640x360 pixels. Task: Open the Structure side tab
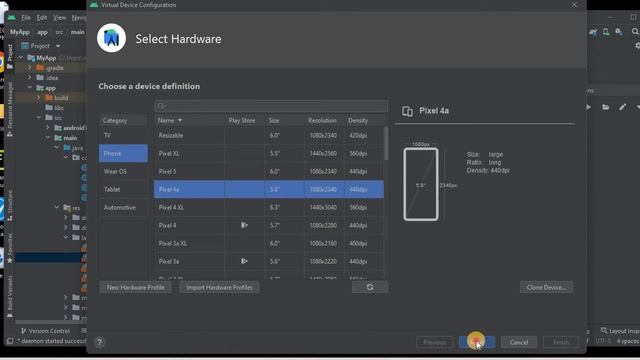tap(10, 205)
